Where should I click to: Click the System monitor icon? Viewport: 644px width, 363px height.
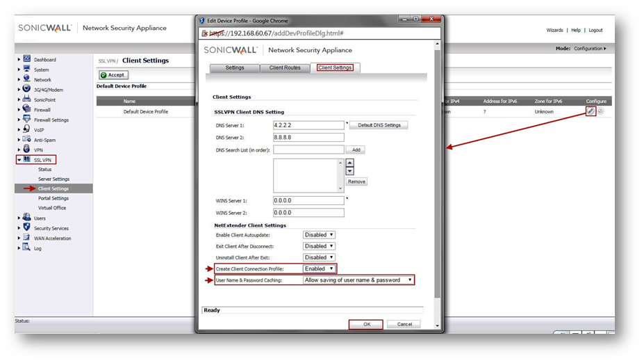(x=26, y=69)
